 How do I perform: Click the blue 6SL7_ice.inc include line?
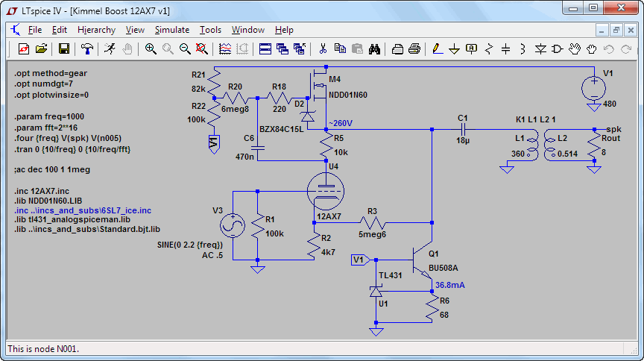click(x=83, y=210)
